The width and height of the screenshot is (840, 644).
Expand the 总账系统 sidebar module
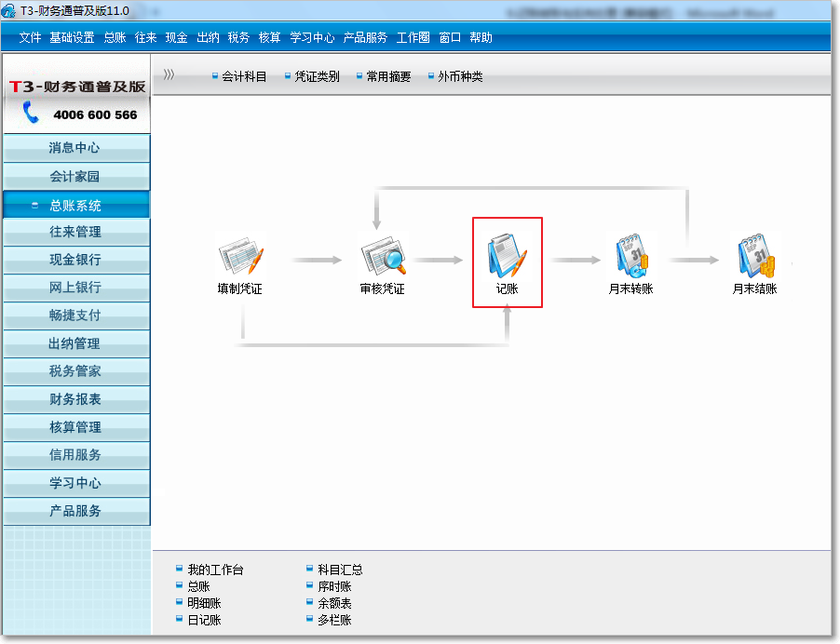pos(75,206)
